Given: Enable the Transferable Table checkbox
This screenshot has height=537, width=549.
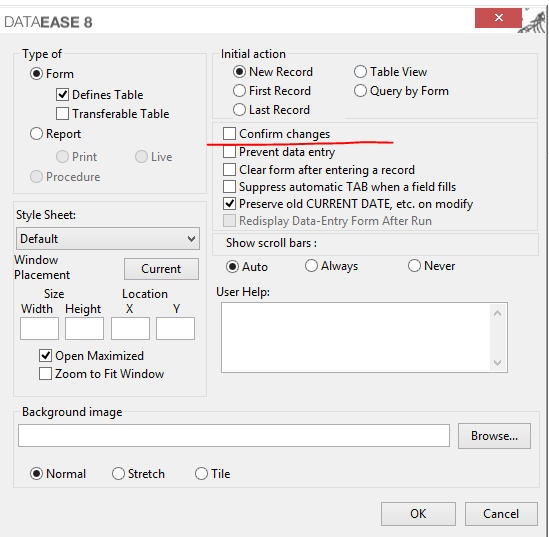Looking at the screenshot, I should pos(62,114).
